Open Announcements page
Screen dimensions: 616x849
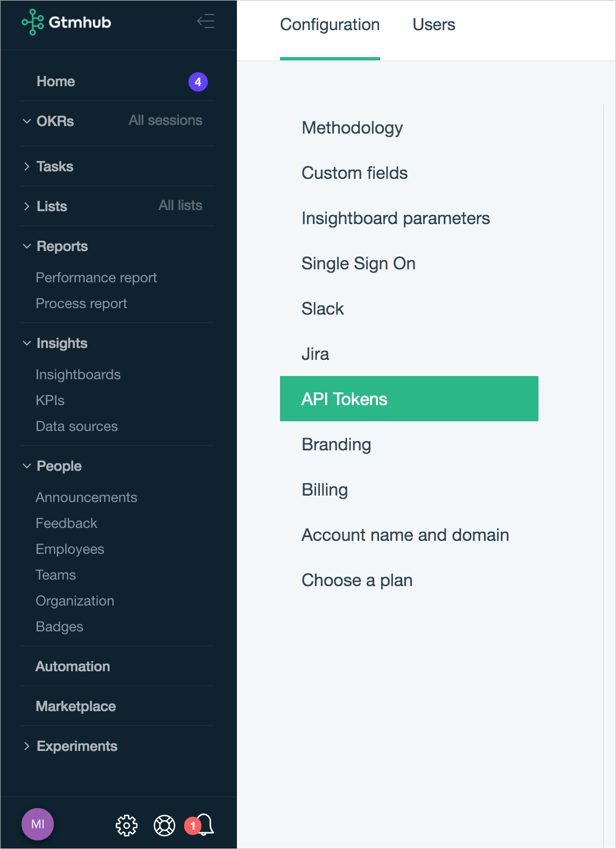click(86, 497)
